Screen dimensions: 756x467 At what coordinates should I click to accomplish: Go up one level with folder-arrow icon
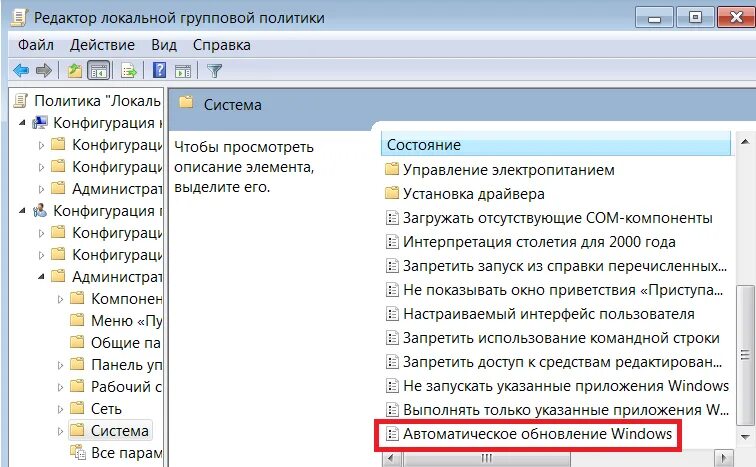[74, 71]
